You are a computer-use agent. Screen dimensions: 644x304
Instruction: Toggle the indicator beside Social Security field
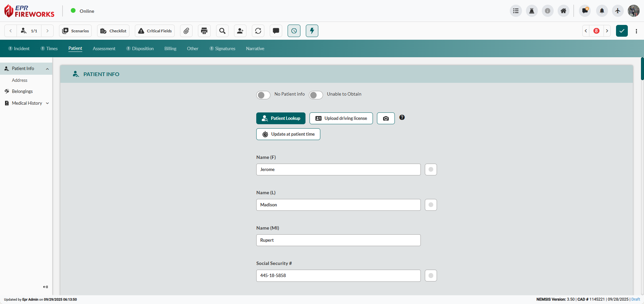coord(431,276)
